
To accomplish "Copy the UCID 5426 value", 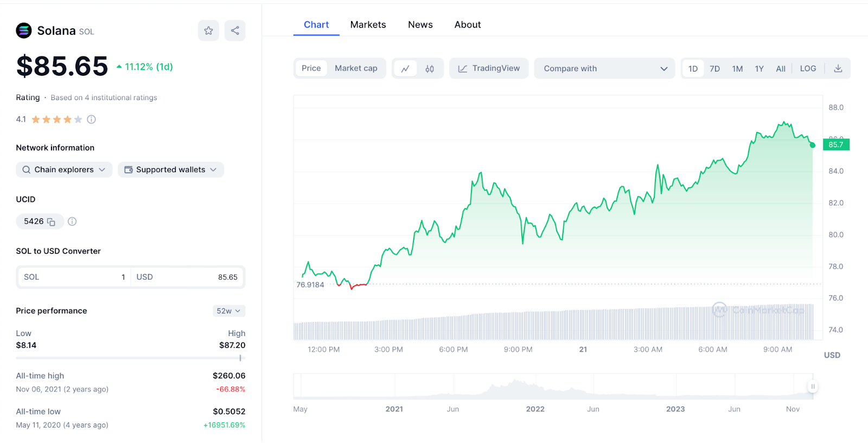I will [x=51, y=221].
